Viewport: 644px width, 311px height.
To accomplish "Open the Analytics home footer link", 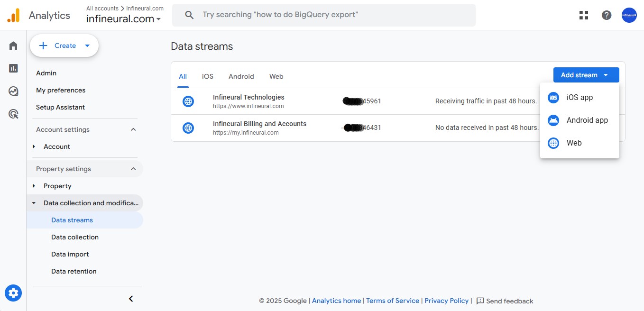I will 336,301.
